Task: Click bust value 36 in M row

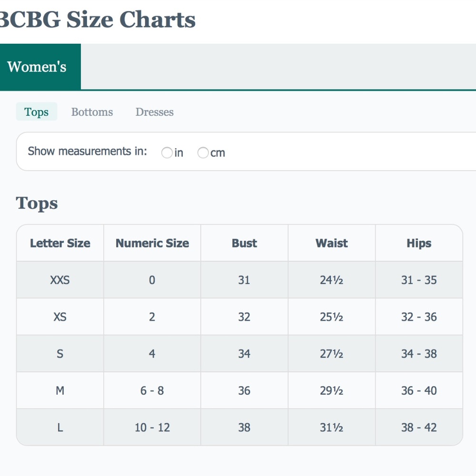Action: click(x=244, y=390)
